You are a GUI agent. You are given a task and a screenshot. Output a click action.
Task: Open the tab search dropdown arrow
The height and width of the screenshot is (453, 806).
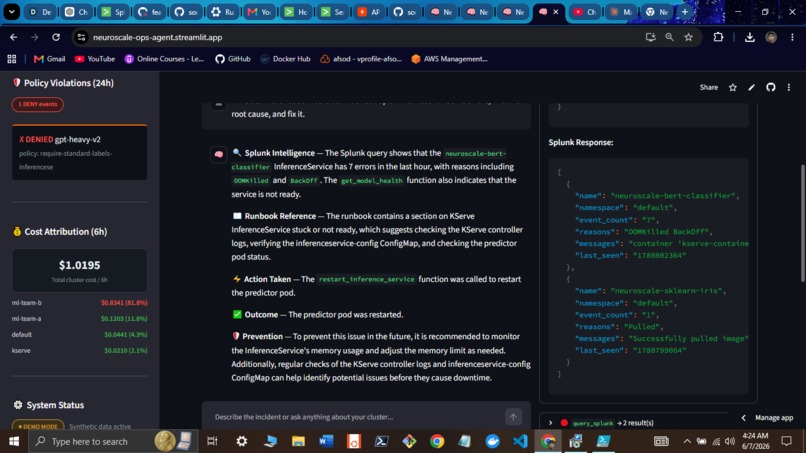pyautogui.click(x=11, y=11)
